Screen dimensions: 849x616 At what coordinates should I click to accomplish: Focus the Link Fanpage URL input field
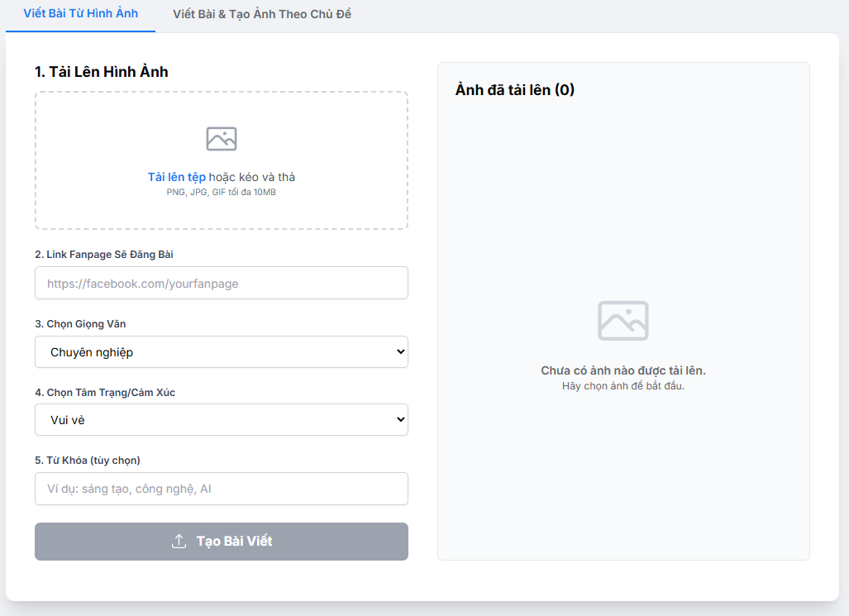click(222, 283)
